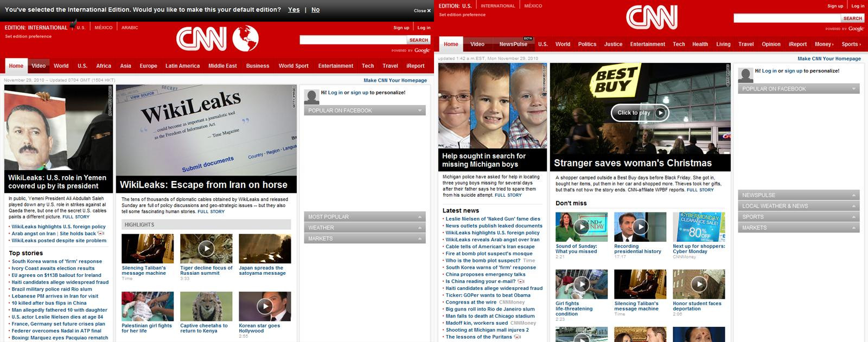Image resolution: width=868 pixels, height=342 pixels.
Task: Play Sound of Sunday video thumbnail
Action: pos(582,227)
